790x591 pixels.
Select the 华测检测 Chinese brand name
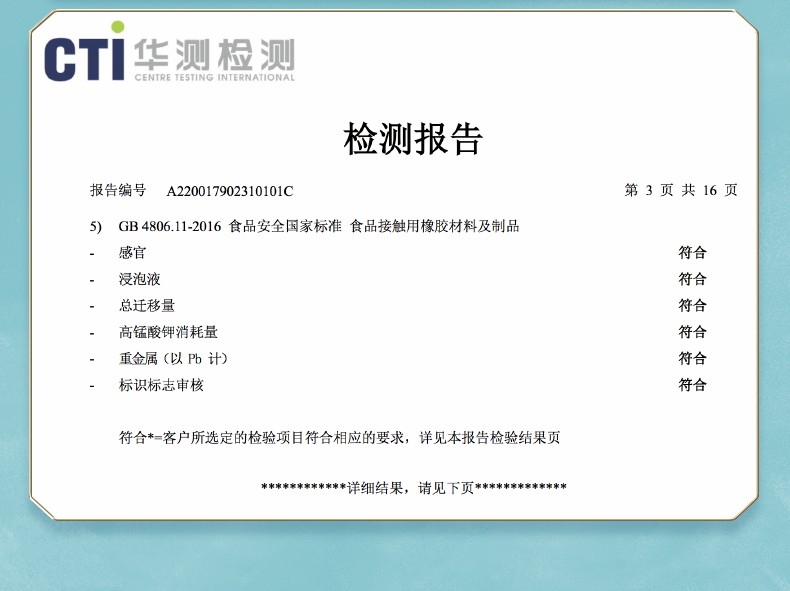[213, 52]
